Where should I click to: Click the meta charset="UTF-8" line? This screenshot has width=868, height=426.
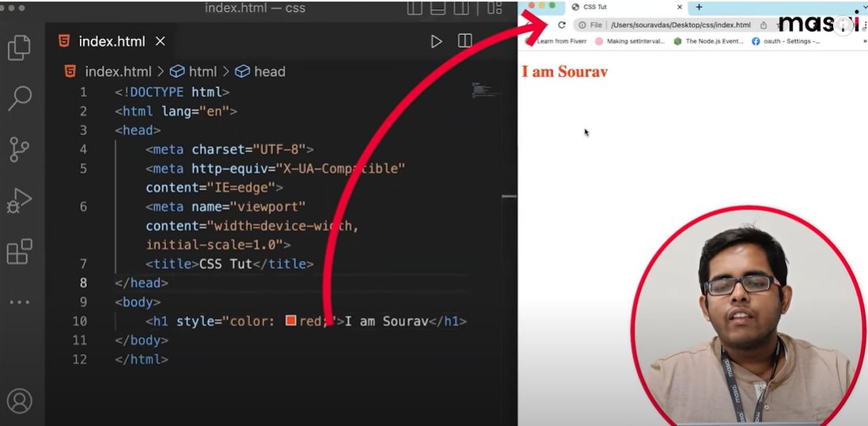tap(229, 149)
